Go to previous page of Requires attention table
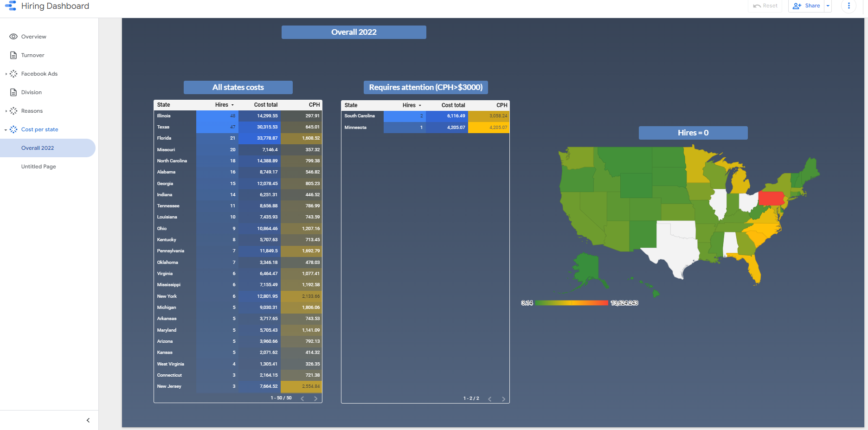This screenshot has width=868, height=430. (x=490, y=399)
